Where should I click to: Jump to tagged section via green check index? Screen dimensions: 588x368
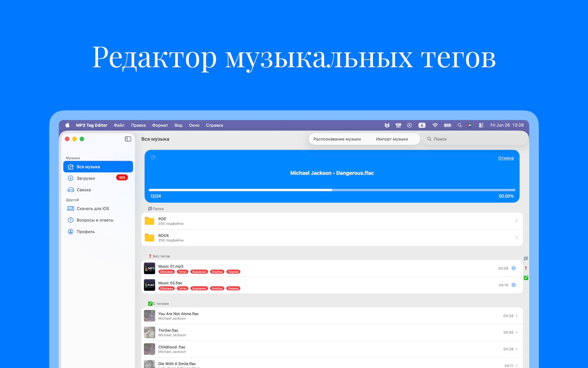tap(526, 278)
